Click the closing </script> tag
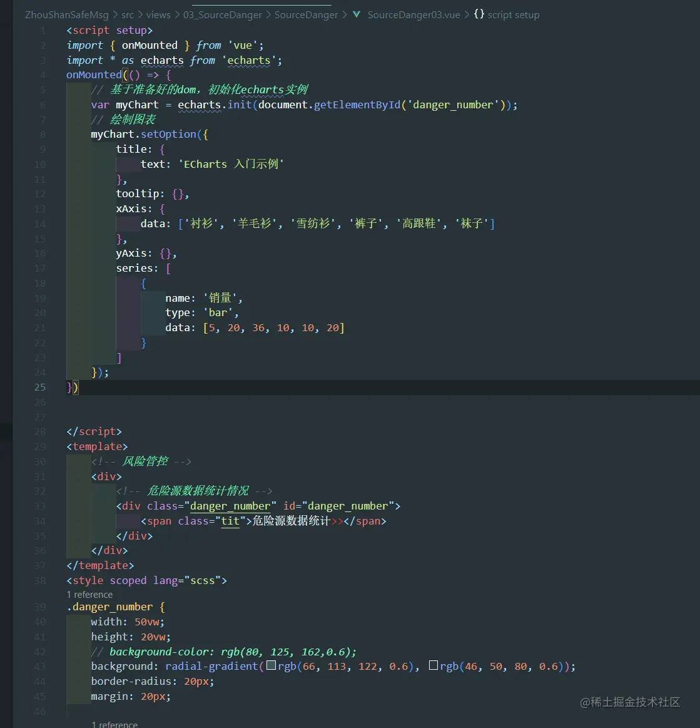The height and width of the screenshot is (728, 700). coord(94,432)
